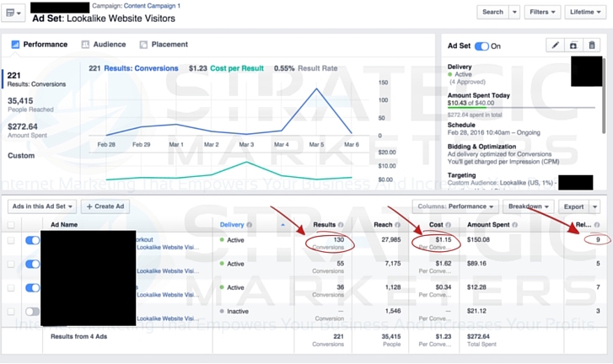613x364 pixels.
Task: Click the Mar 3 peak on cost chart
Action: 246,162
